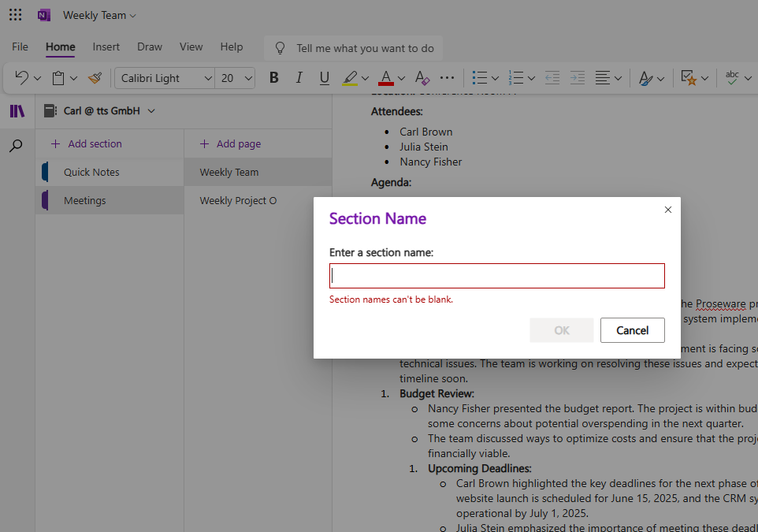Switch to the View tab
This screenshot has width=758, height=532.
pos(191,47)
